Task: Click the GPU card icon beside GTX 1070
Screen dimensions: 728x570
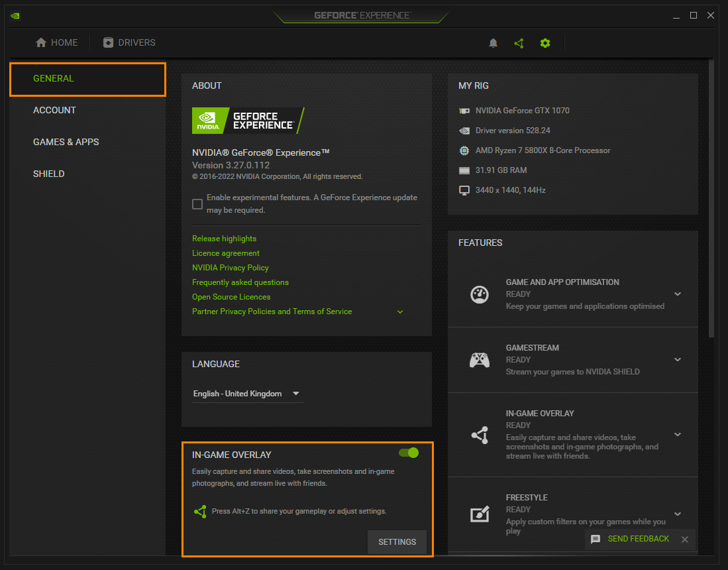Action: click(464, 111)
